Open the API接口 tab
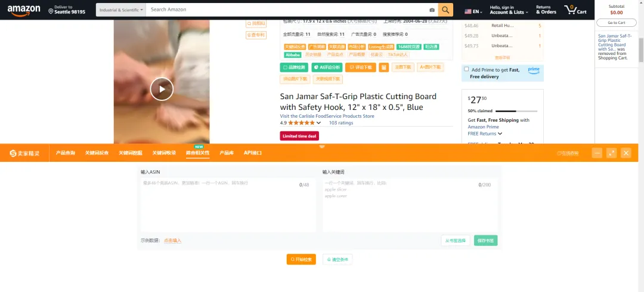The image size is (644, 292). (x=253, y=153)
